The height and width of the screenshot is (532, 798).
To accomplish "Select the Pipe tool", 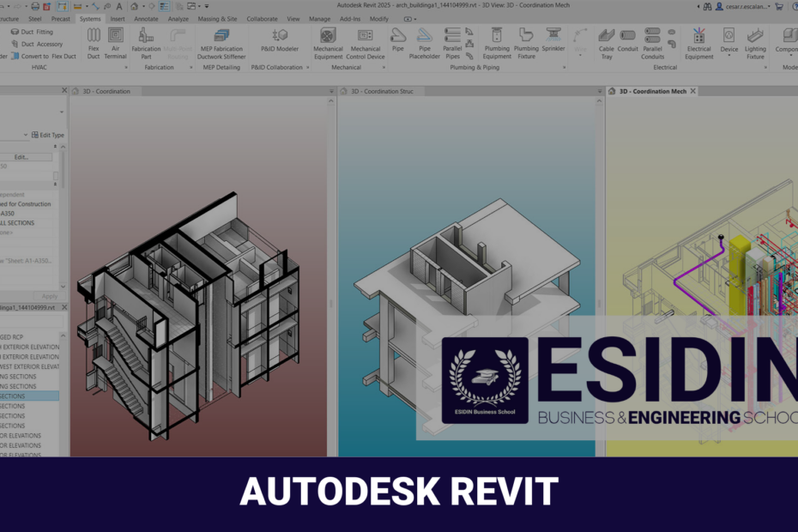I will click(x=396, y=39).
